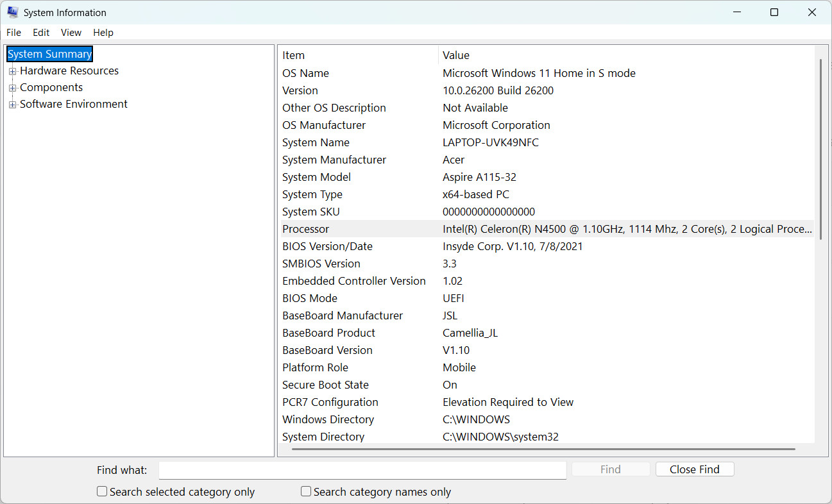
Task: Select the OS Manufacturer row
Action: (547, 125)
